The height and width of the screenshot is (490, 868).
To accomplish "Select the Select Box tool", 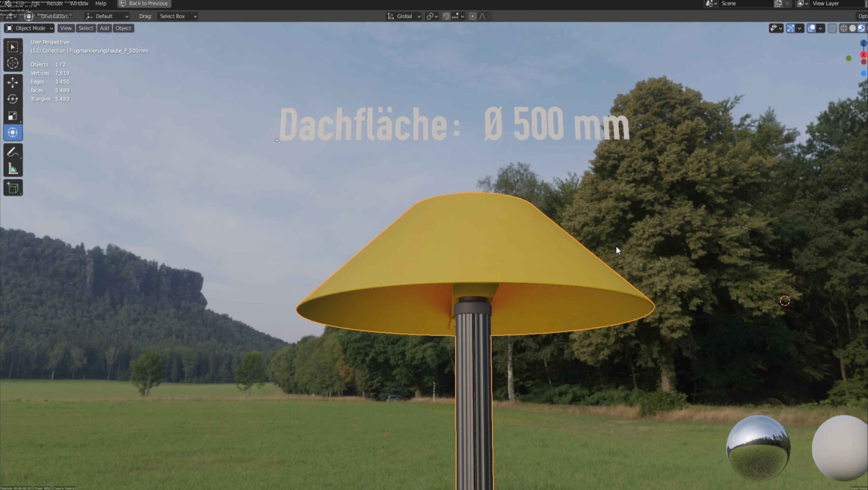I will 13,47.
